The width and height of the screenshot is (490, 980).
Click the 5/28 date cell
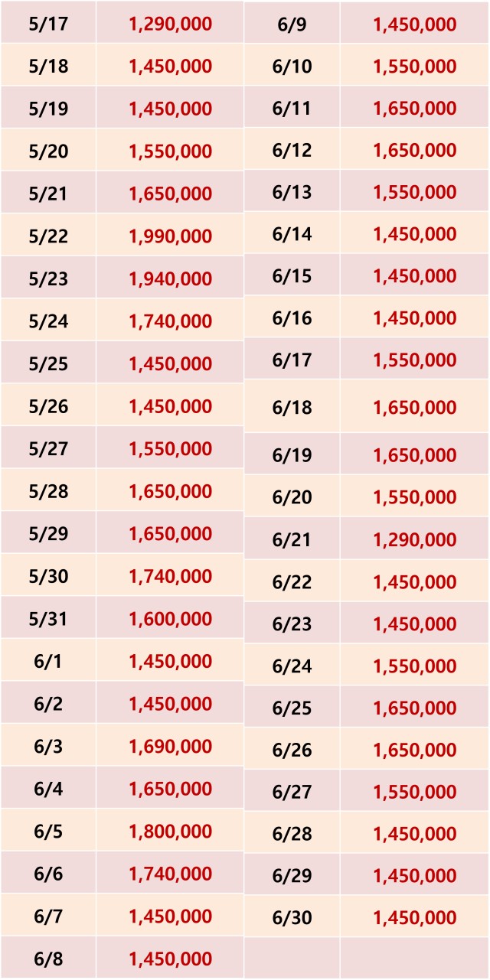pos(48,491)
